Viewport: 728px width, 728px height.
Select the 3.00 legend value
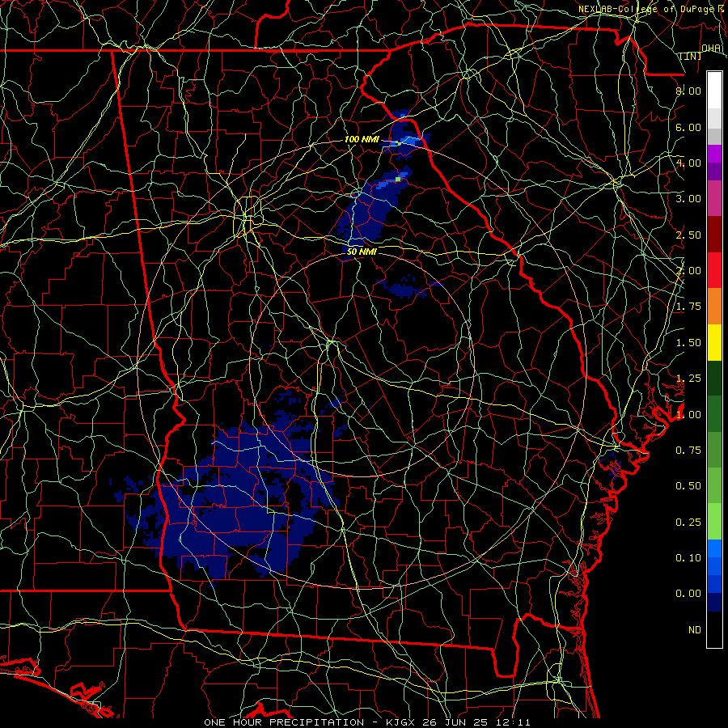pos(688,199)
